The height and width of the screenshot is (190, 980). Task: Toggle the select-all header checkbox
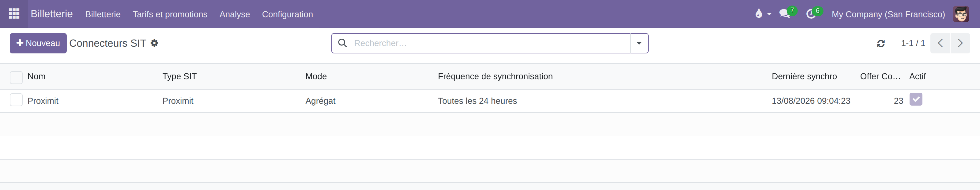coord(16,77)
